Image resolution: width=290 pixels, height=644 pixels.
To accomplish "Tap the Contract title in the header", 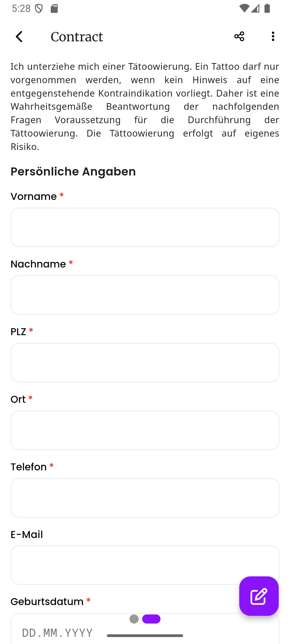I will (77, 36).
